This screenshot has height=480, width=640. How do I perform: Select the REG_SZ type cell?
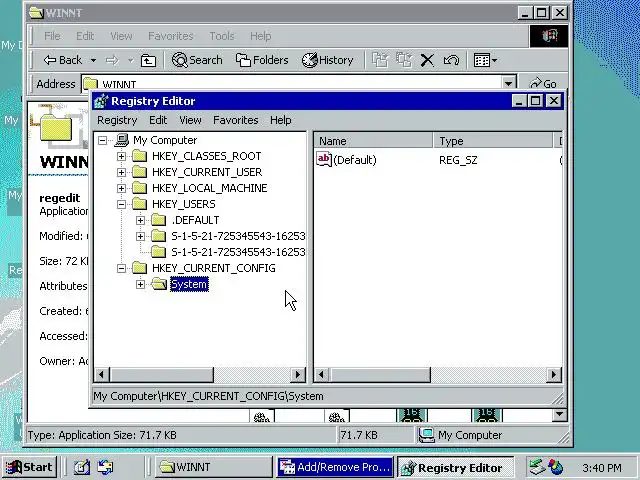tap(458, 160)
